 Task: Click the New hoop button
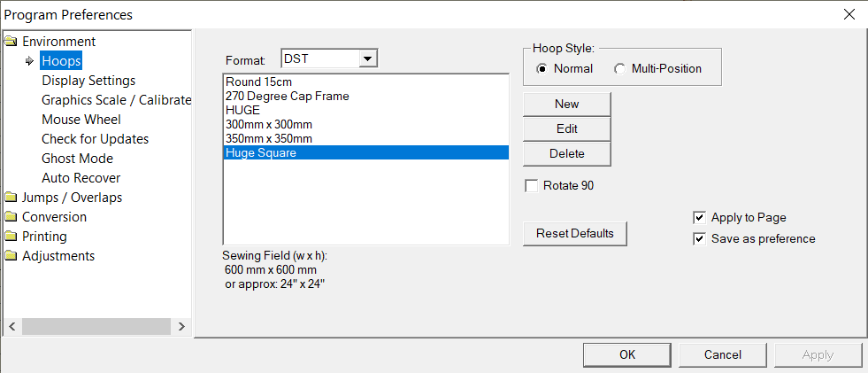tap(567, 104)
